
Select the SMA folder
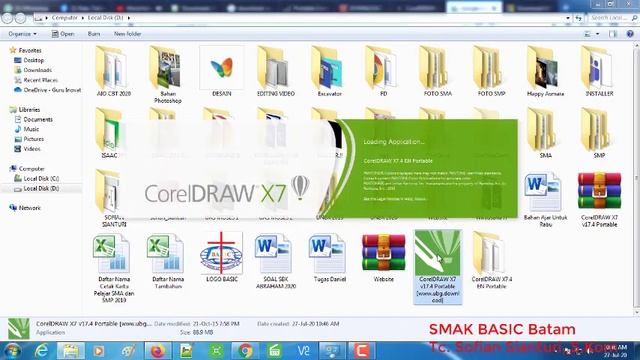(545, 133)
